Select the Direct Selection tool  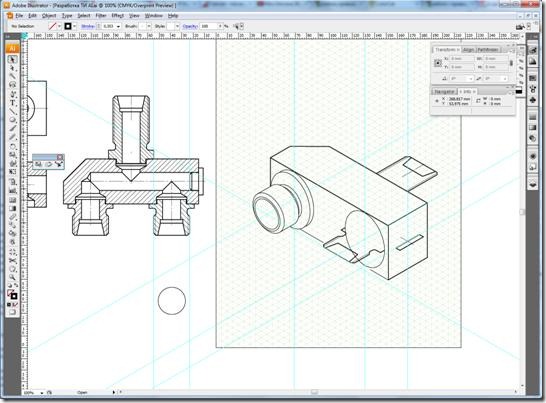(13, 68)
